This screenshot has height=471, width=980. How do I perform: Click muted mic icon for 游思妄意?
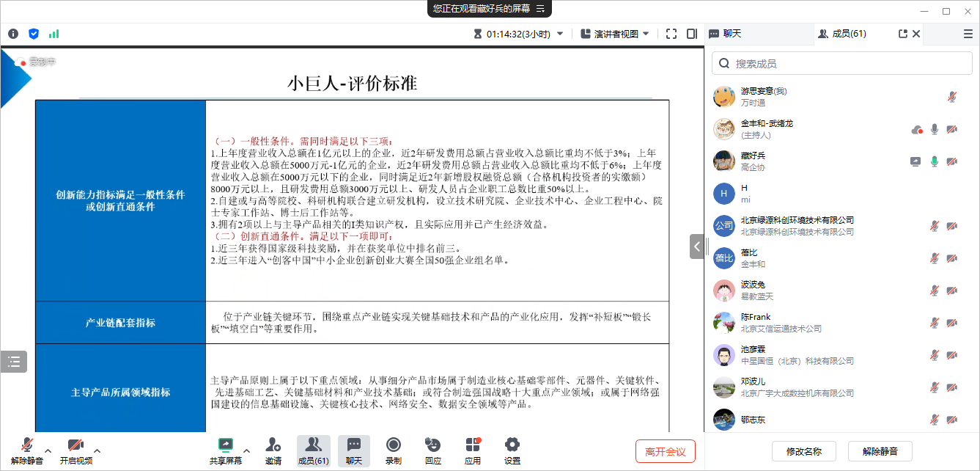coord(952,97)
